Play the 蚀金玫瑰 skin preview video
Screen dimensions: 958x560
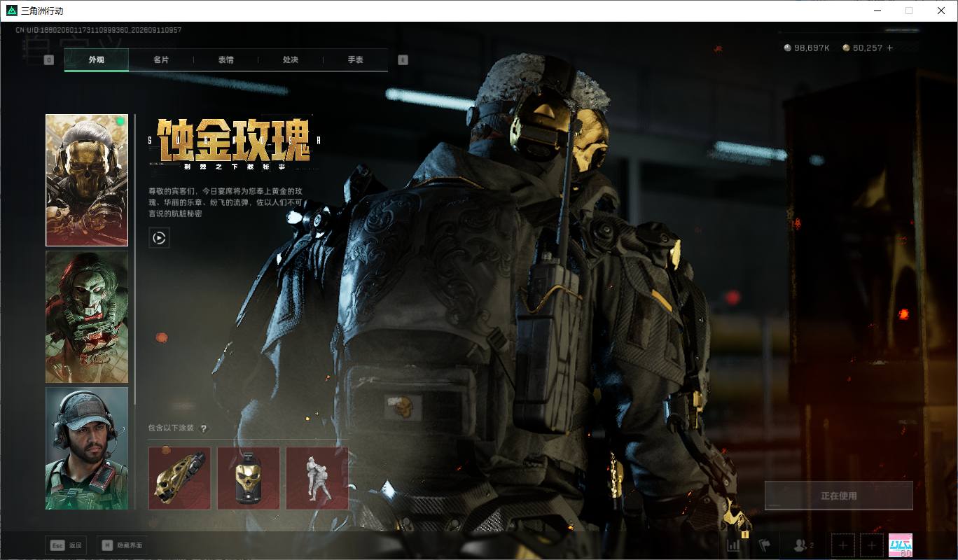(159, 238)
